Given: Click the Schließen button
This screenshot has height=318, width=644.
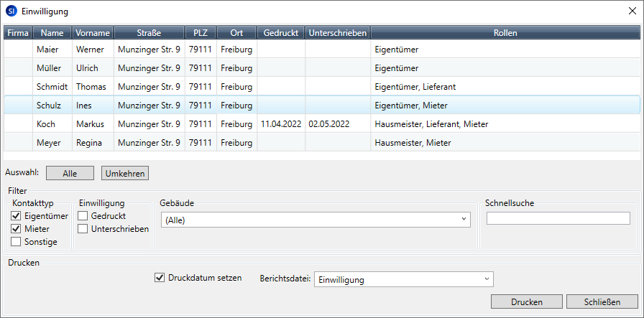Looking at the screenshot, I should [602, 301].
